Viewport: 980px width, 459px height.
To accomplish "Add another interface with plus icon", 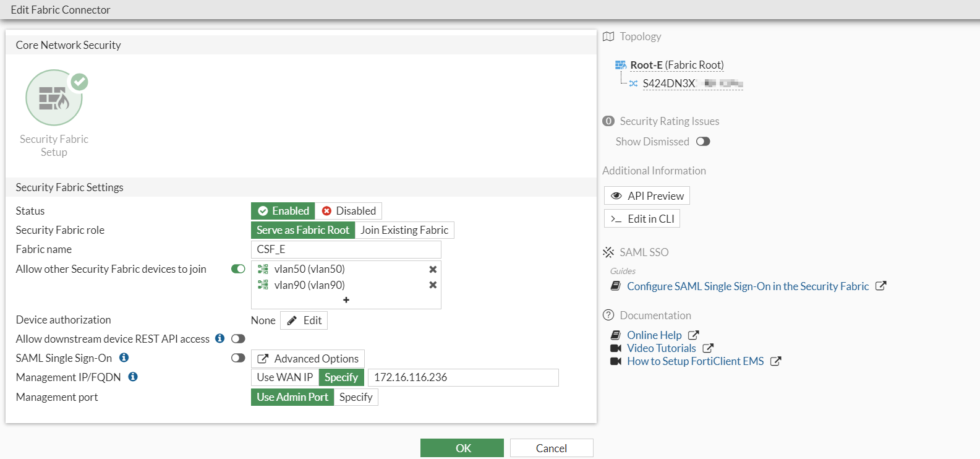I will click(346, 300).
